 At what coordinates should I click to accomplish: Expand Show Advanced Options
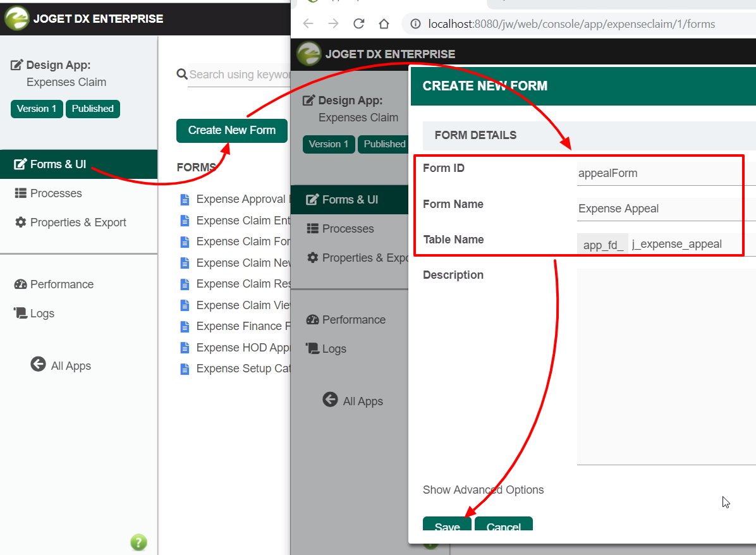pyautogui.click(x=483, y=490)
